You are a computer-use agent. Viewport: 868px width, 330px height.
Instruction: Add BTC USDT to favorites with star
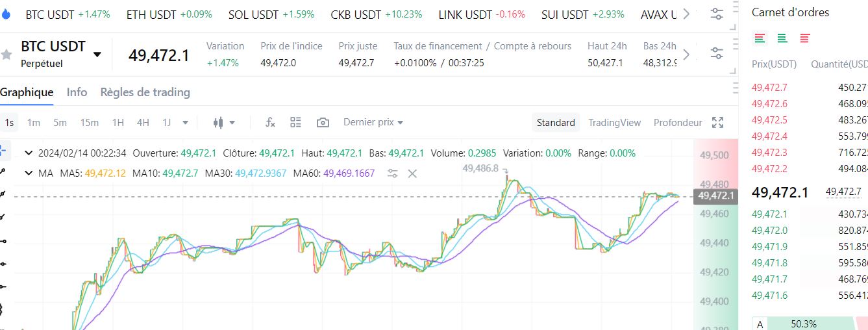(6, 55)
